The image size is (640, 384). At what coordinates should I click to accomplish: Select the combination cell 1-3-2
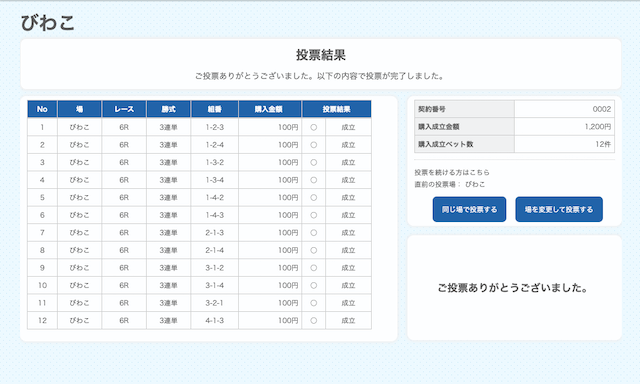[x=215, y=162]
